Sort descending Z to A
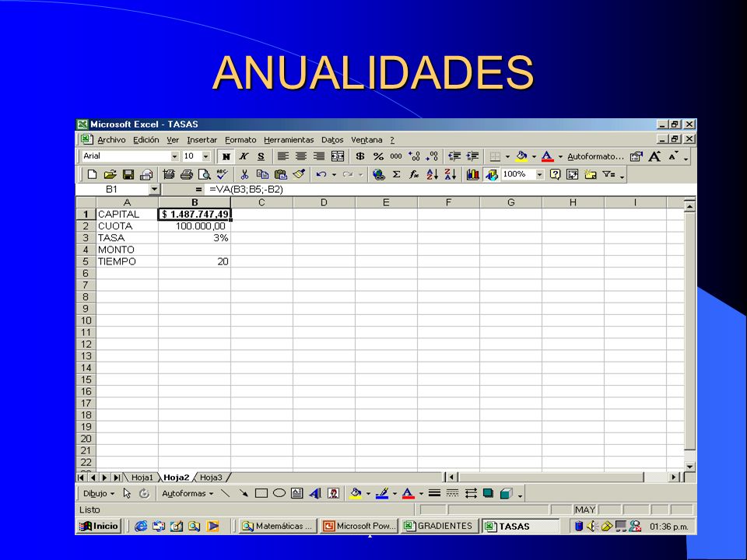The height and width of the screenshot is (560, 747). tap(451, 174)
